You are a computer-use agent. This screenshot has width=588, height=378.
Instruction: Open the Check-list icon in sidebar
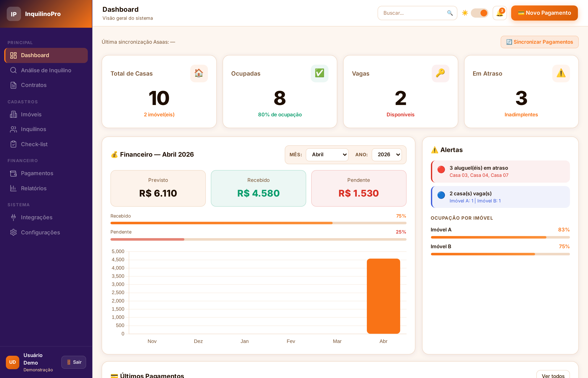[13, 144]
